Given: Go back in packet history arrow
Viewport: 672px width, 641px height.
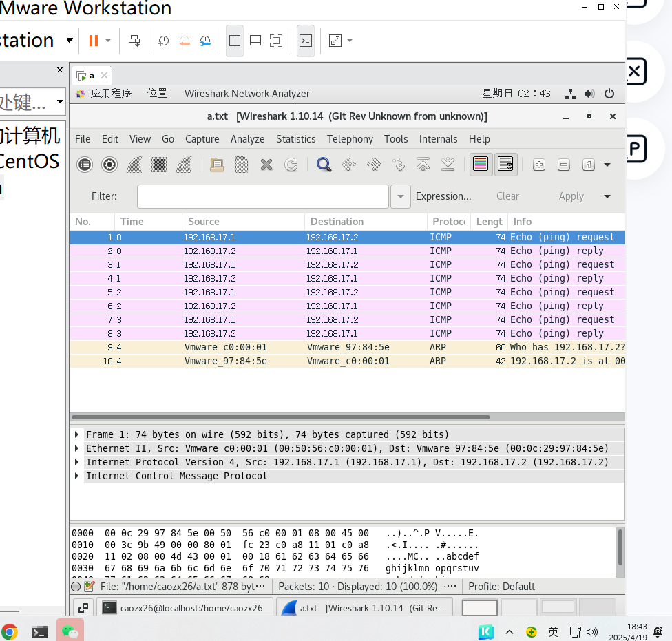Looking at the screenshot, I should coord(349,165).
